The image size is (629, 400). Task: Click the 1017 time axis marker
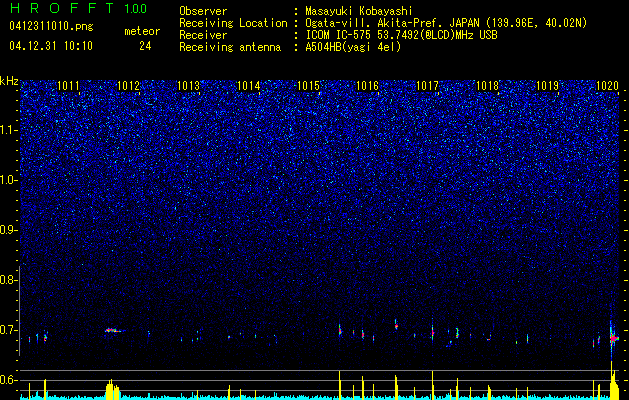pos(428,85)
